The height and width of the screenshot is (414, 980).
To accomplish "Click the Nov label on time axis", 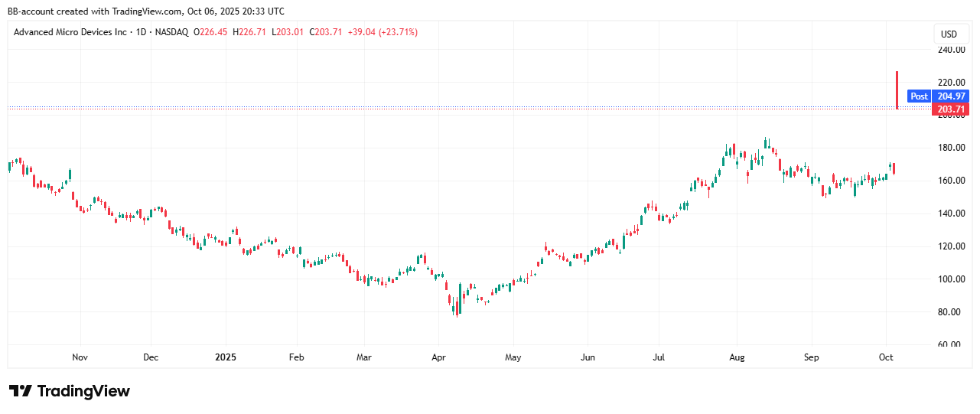I will pos(80,357).
